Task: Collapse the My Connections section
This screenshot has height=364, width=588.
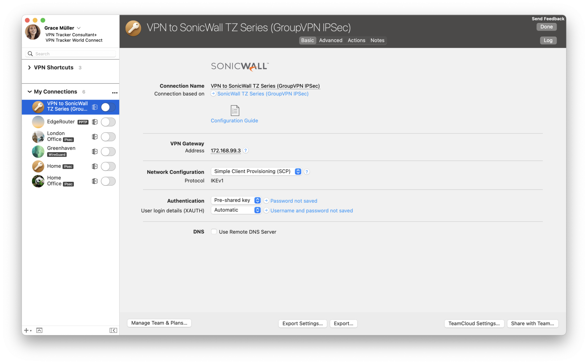Action: (x=30, y=91)
